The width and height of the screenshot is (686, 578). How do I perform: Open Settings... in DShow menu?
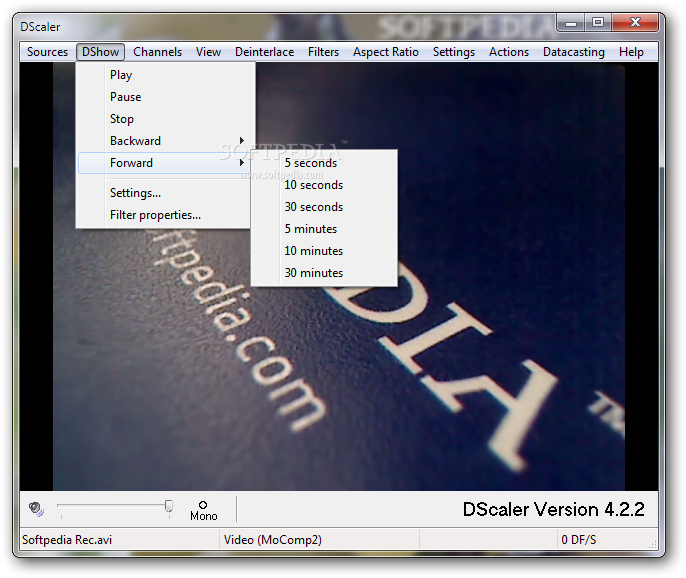pyautogui.click(x=164, y=193)
